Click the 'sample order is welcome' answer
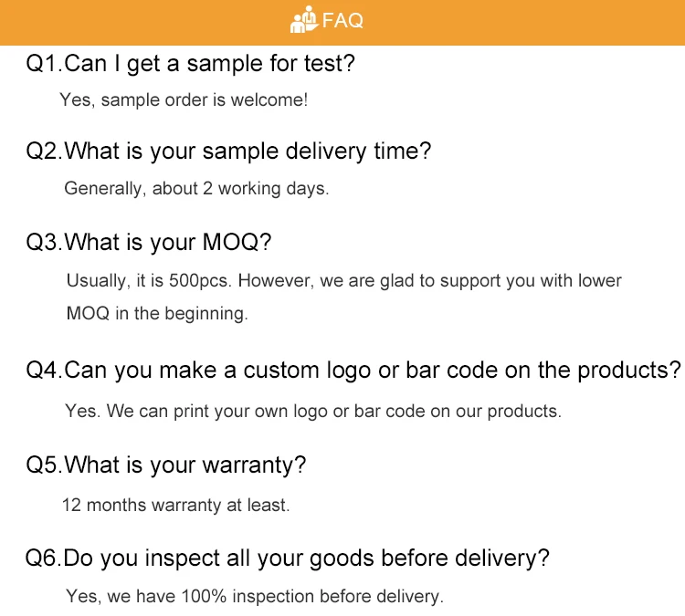Screen dimensions: 685x616 [x=184, y=100]
